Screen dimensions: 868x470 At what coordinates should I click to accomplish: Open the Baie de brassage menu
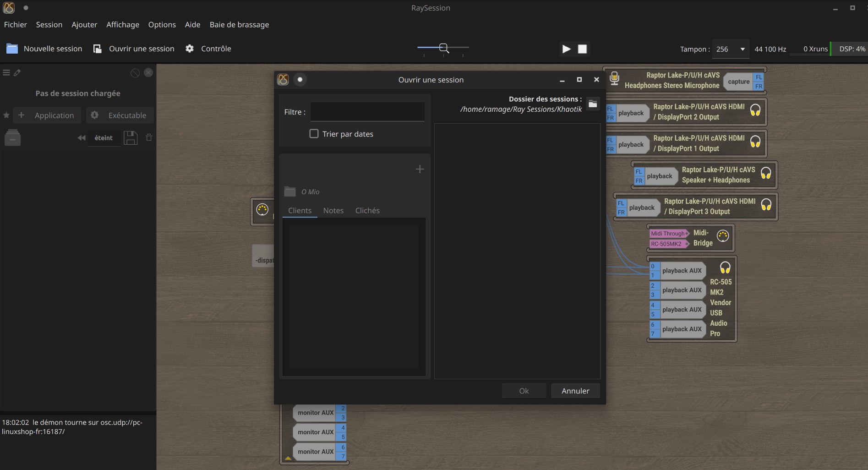tap(239, 25)
